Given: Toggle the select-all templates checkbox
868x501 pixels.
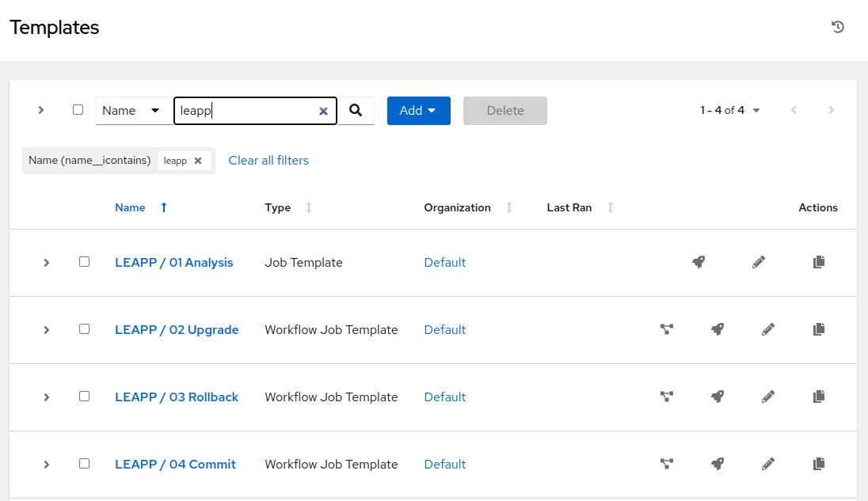Looking at the screenshot, I should click(x=78, y=109).
